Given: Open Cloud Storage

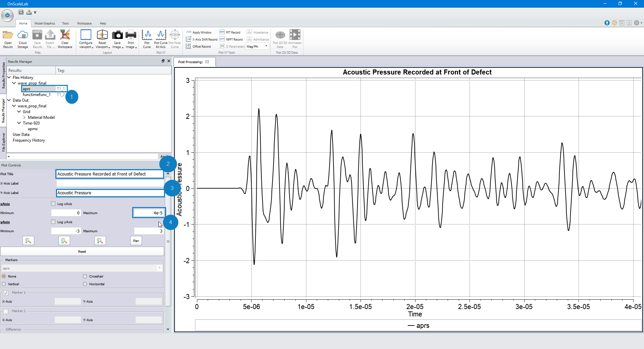Looking at the screenshot, I should pyautogui.click(x=22, y=35).
